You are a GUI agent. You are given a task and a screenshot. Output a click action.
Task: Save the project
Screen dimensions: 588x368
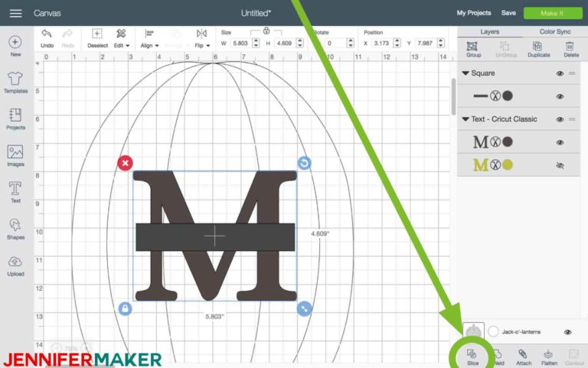pos(508,13)
